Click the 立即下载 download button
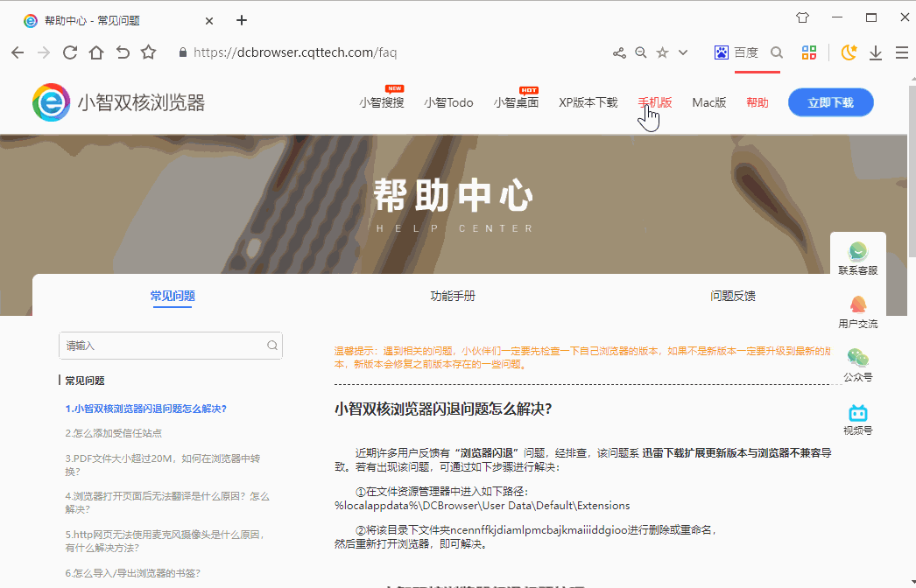 pyautogui.click(x=830, y=101)
